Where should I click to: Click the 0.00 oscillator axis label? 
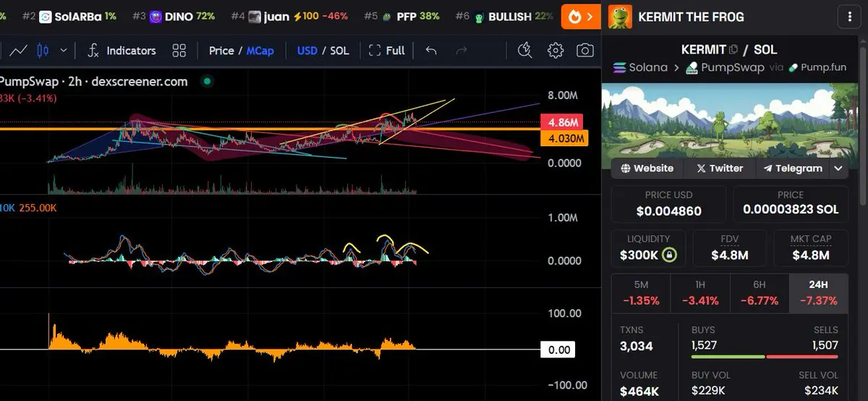[559, 350]
